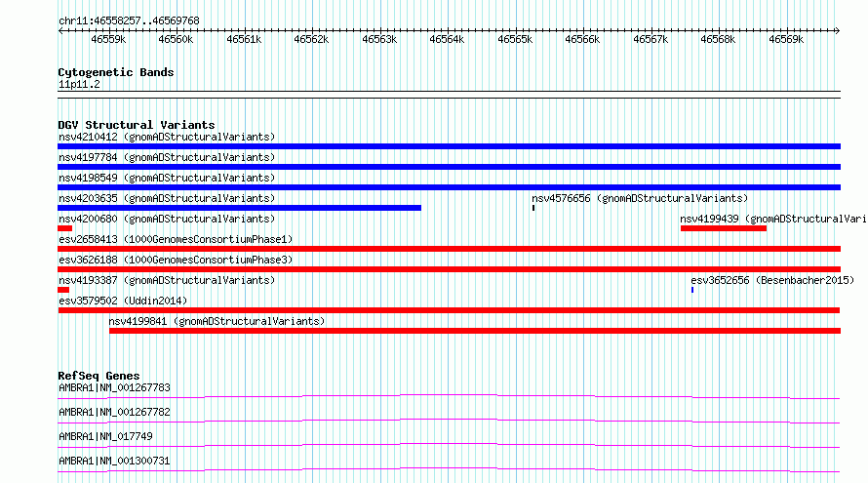868x483 pixels.
Task: Open variant label nsv4199841
Action: point(217,321)
